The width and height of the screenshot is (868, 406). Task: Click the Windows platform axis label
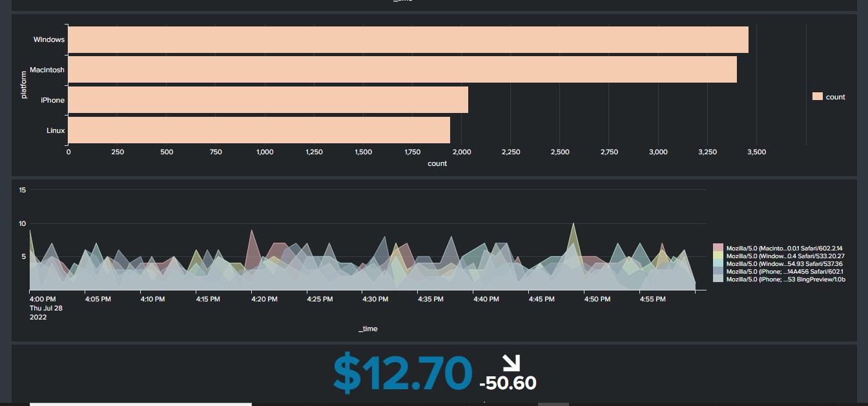tap(49, 40)
